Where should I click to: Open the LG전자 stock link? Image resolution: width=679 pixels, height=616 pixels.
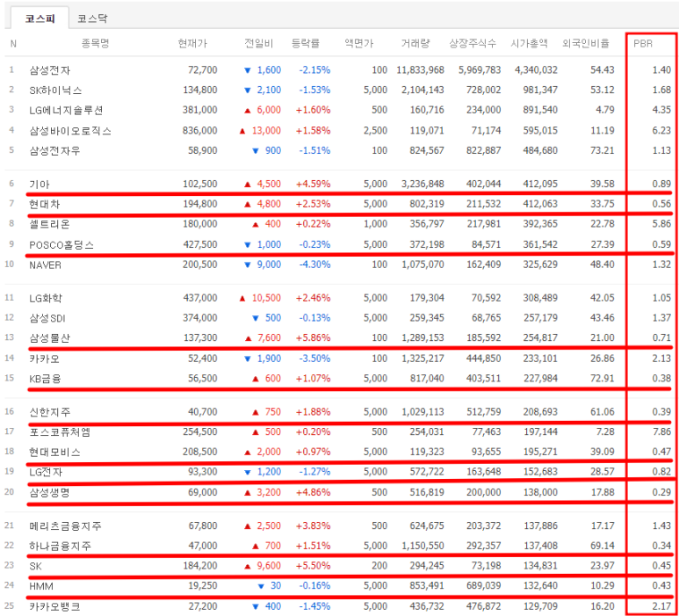tap(46, 472)
